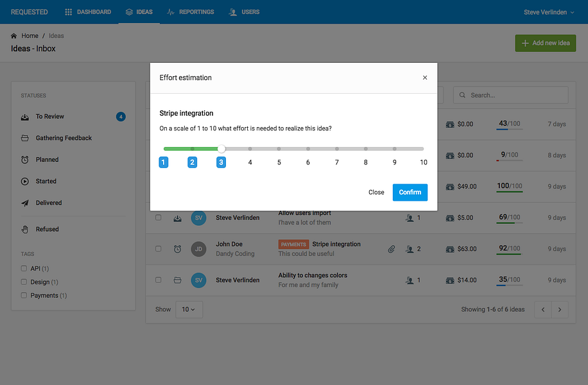Confirm the effort estimation

click(410, 193)
